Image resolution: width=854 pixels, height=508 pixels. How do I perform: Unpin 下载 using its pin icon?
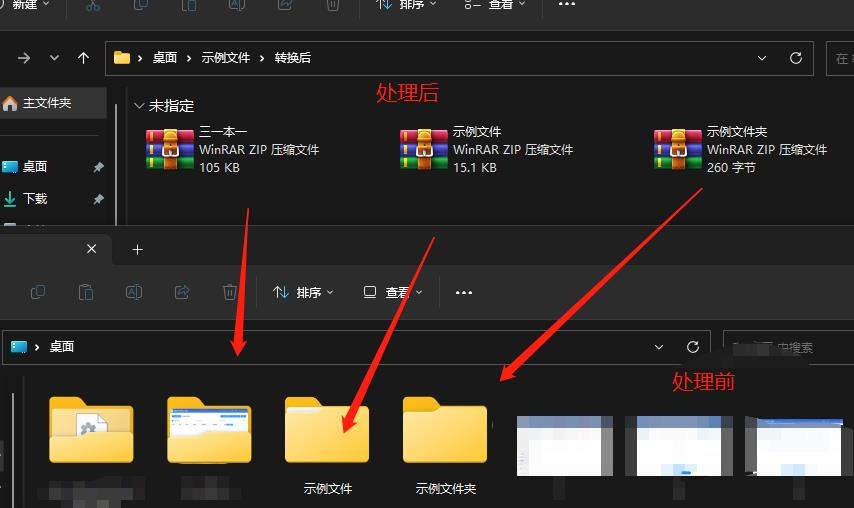[99, 199]
